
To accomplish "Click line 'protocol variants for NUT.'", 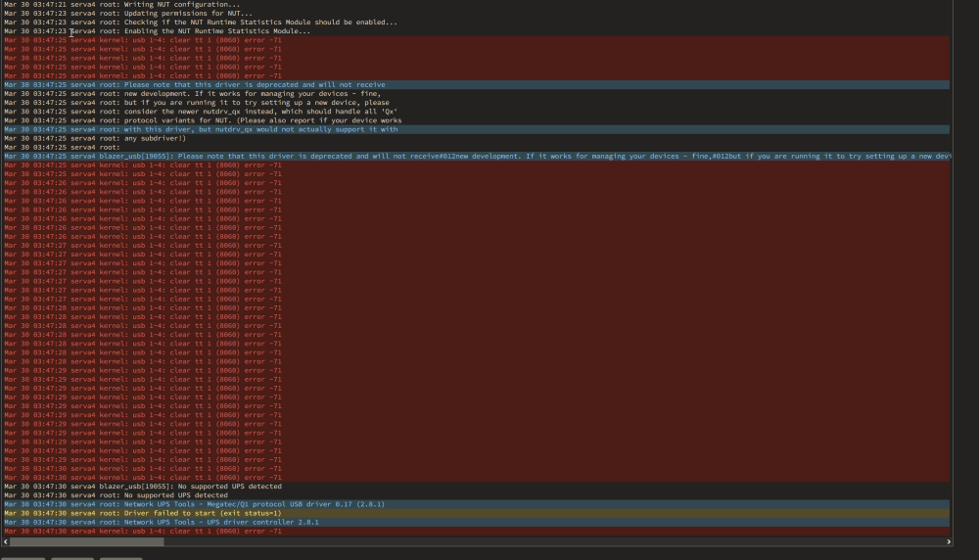I will click(476, 120).
